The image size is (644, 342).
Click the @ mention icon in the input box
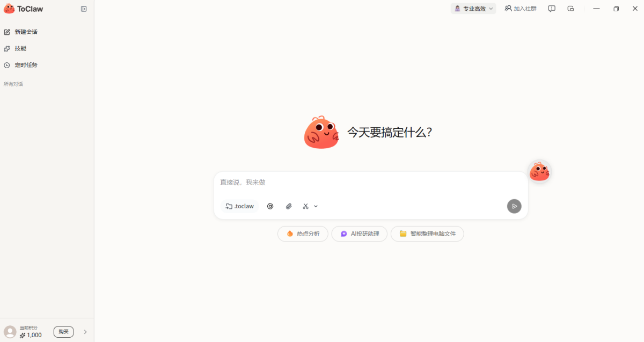pyautogui.click(x=270, y=206)
